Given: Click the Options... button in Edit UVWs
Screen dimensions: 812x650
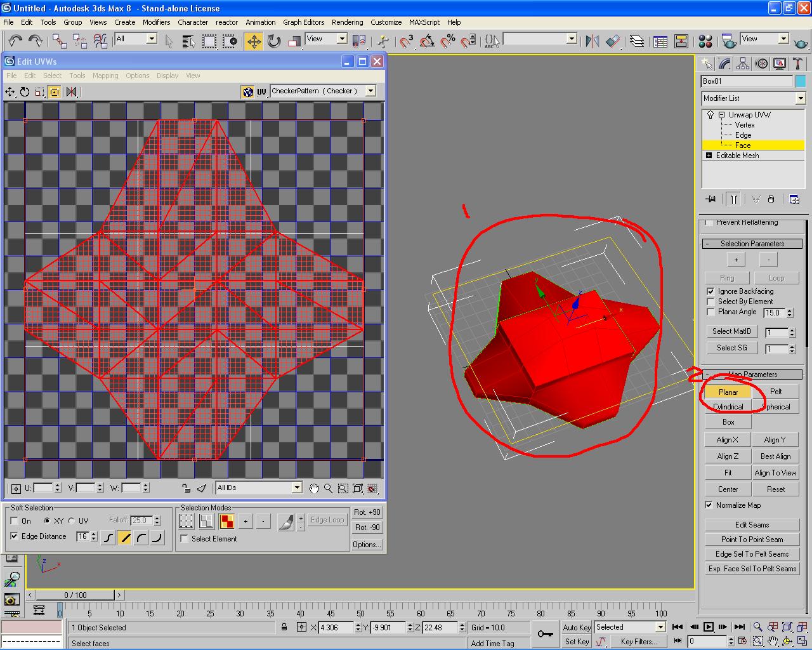Looking at the screenshot, I should click(367, 545).
